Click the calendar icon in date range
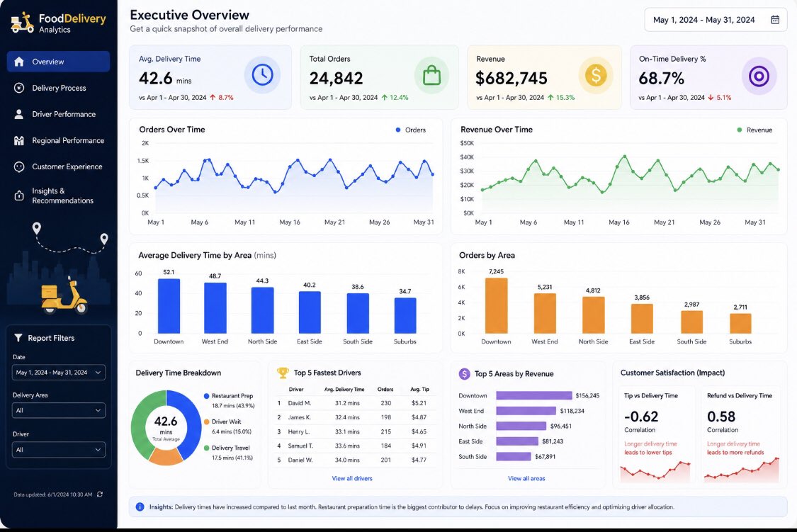Image resolution: width=797 pixels, height=532 pixels. (775, 20)
